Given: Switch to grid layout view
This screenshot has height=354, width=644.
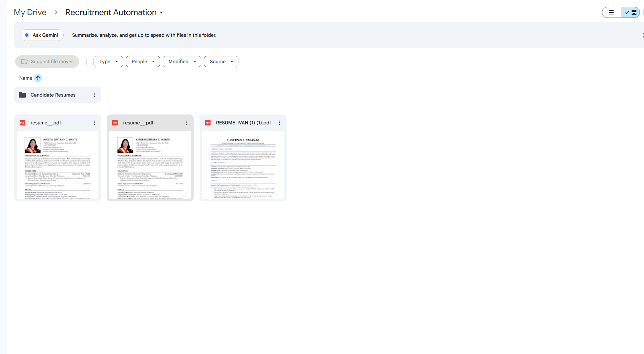Looking at the screenshot, I should click(630, 12).
